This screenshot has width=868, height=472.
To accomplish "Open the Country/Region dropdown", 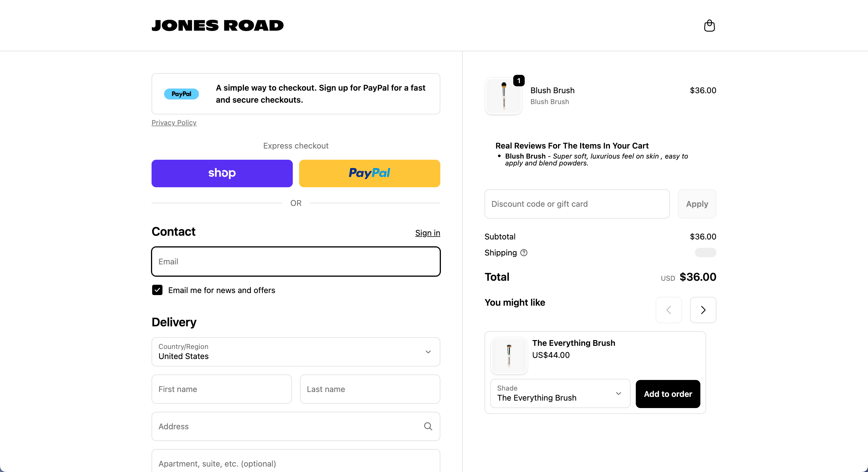I will (x=296, y=352).
